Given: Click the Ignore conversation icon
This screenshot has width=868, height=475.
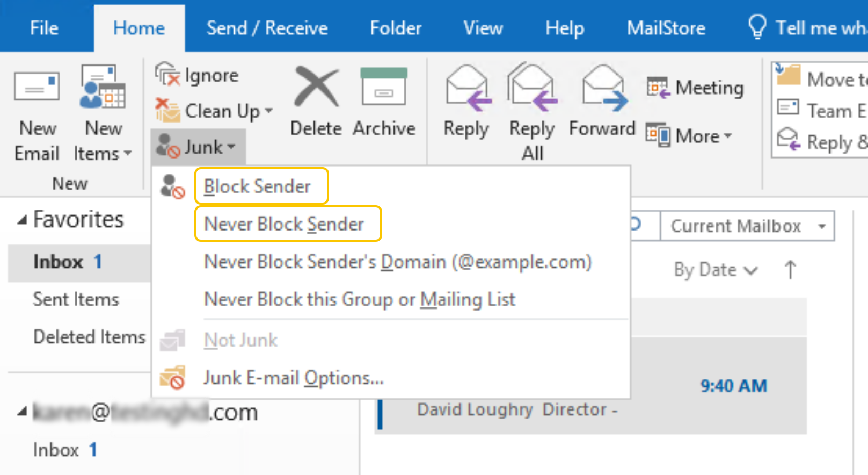Looking at the screenshot, I should (167, 75).
